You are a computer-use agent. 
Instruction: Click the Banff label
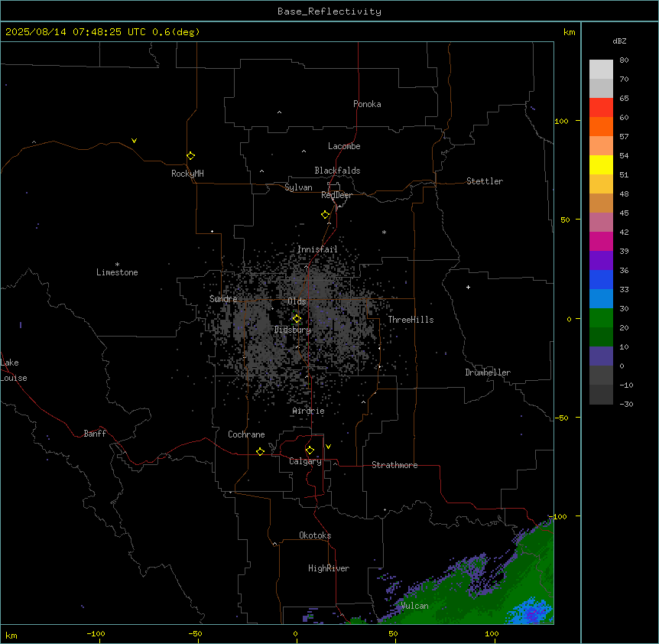(95, 434)
